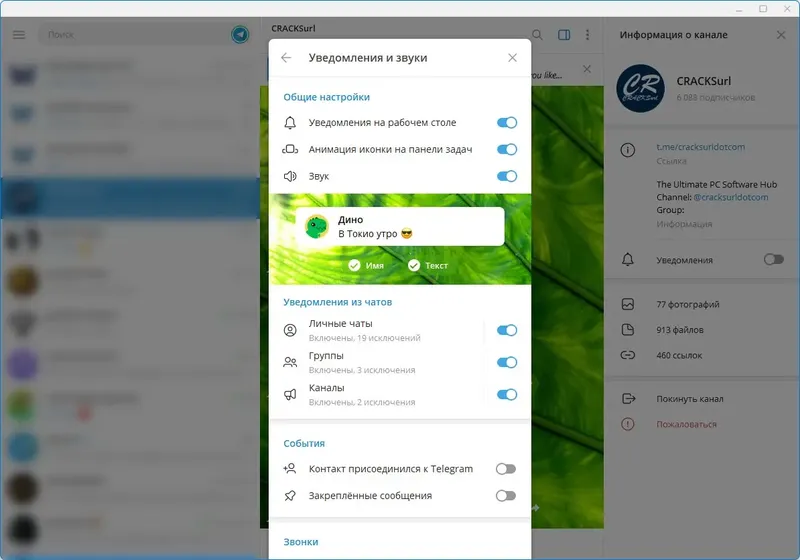Click the pin icon beside Закреплённые сообщения
800x560 pixels.
coord(290,496)
